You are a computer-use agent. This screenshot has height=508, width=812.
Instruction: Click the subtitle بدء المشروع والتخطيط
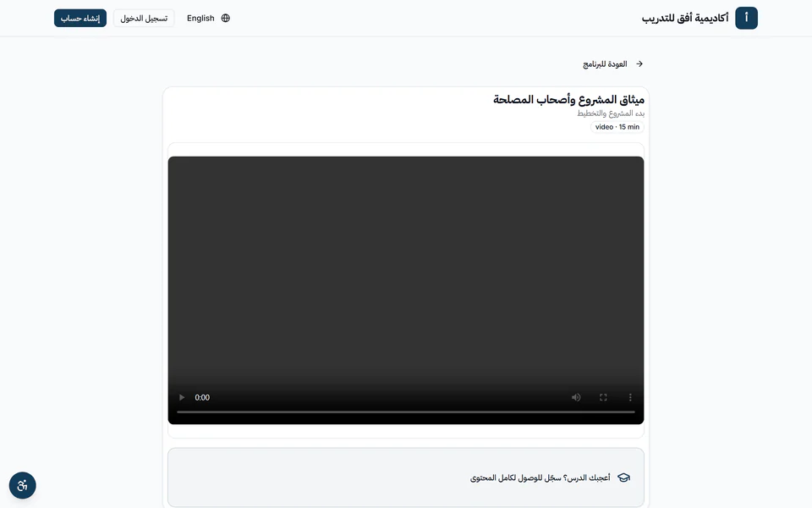point(611,113)
